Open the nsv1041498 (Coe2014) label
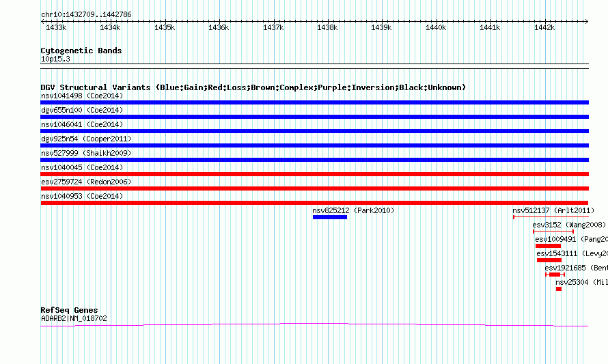 [x=82, y=96]
